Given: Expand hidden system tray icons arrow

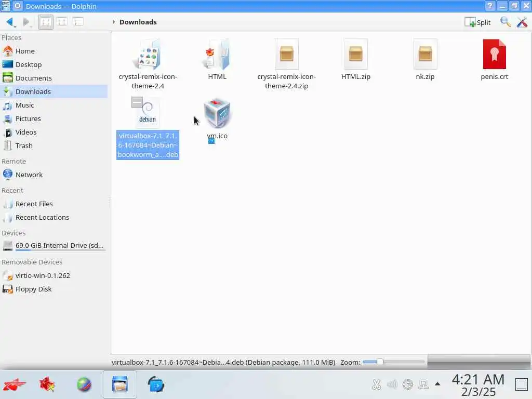Looking at the screenshot, I should click(437, 384).
